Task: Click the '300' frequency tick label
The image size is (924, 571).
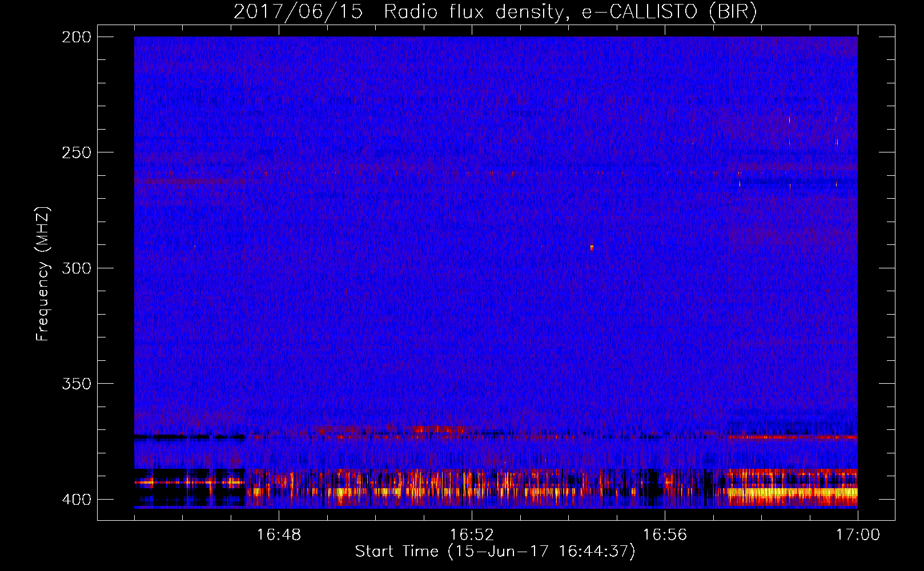Action: click(x=76, y=268)
